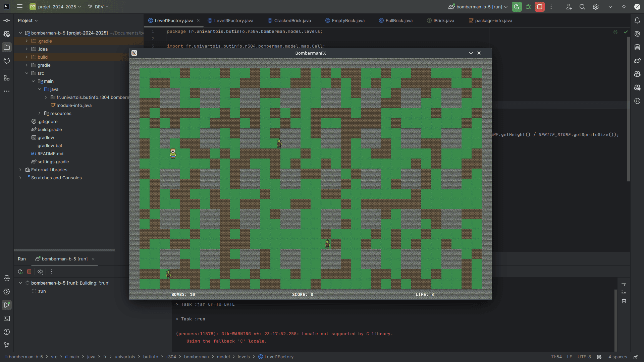Toggle read-only lock in status bar
The width and height of the screenshot is (644, 362).
pyautogui.click(x=636, y=357)
